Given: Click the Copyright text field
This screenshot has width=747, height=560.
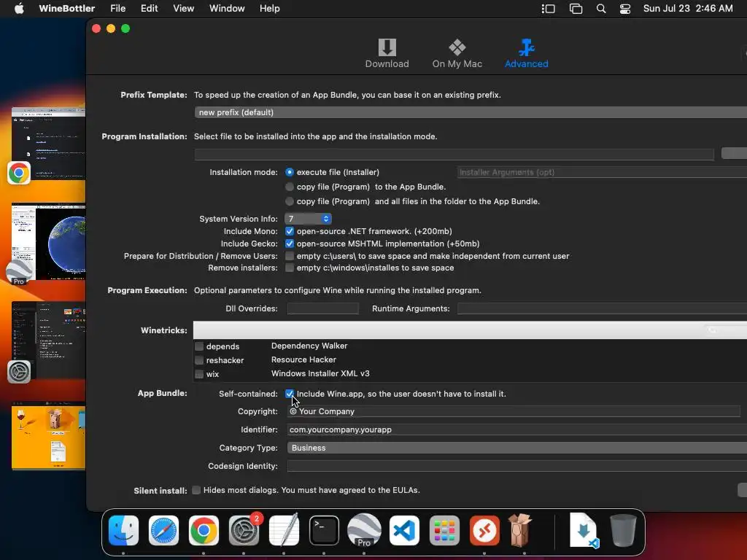Looking at the screenshot, I should (514, 411).
